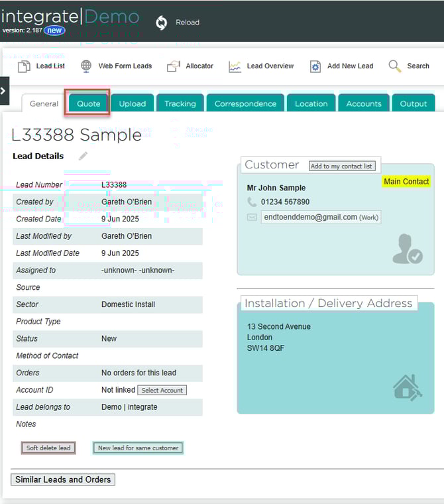Image resolution: width=444 pixels, height=504 pixels.
Task: Click the Reload circular arrows icon
Action: coord(162,23)
